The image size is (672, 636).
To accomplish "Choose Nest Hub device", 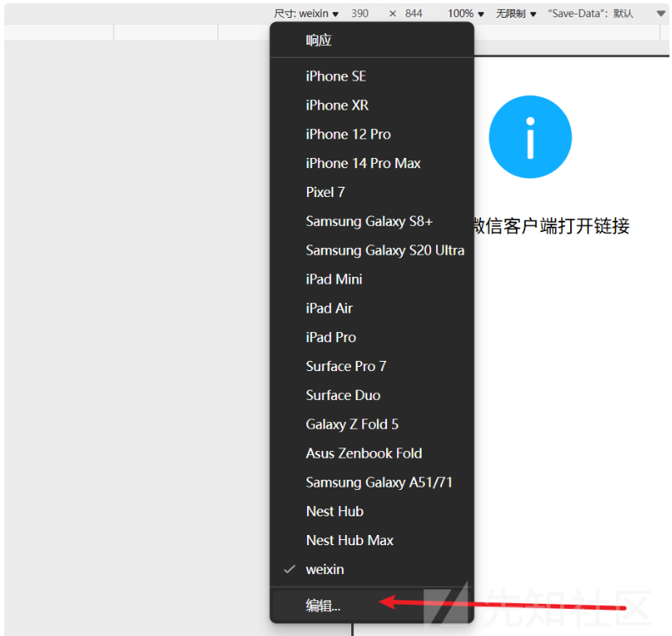I will [372, 512].
